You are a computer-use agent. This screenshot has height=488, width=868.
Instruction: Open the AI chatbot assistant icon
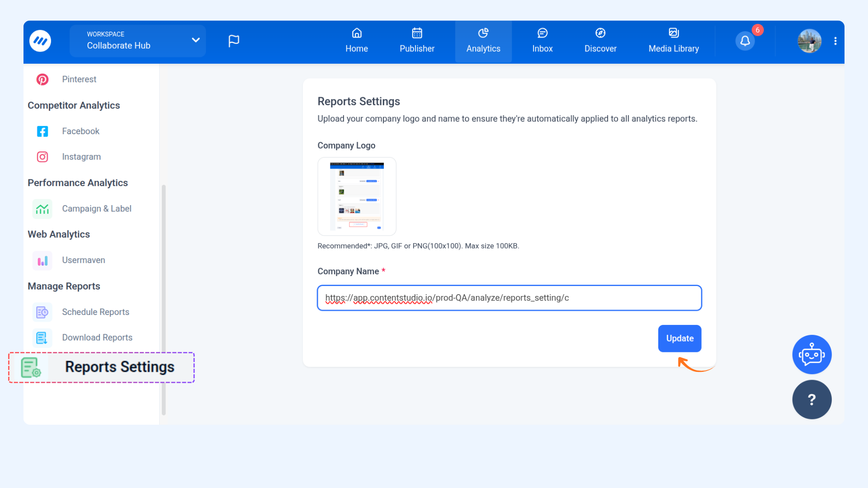pyautogui.click(x=811, y=355)
